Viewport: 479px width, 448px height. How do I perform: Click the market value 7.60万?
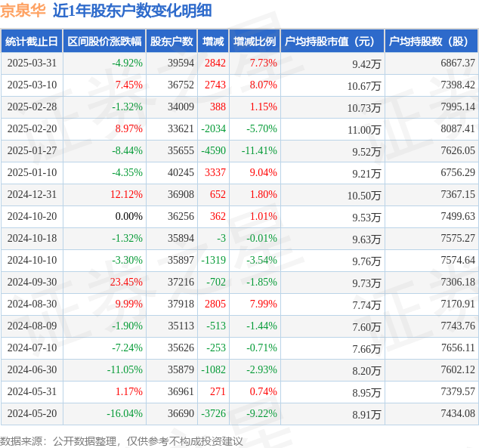(366, 327)
